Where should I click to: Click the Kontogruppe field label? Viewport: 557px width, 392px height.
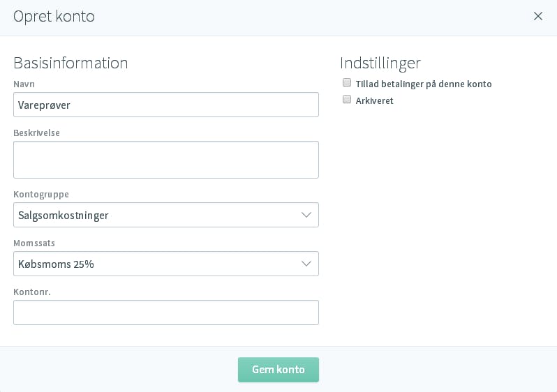[x=41, y=195]
